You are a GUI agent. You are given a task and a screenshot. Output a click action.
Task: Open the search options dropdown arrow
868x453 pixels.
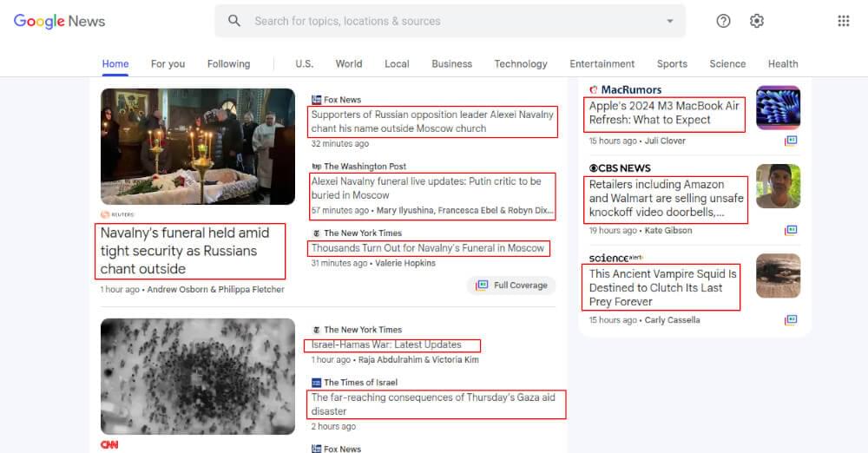[670, 21]
